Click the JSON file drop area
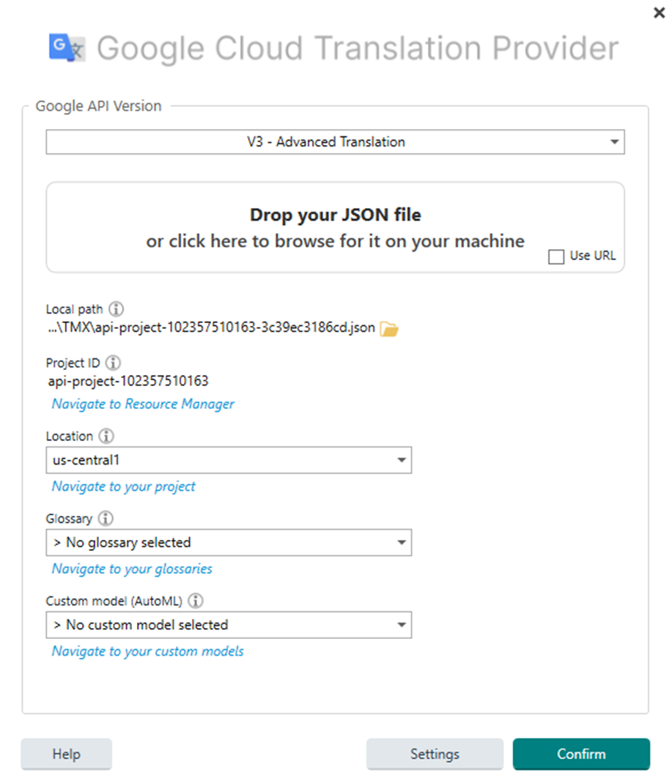Screen dimensions: 672x784 [335, 226]
